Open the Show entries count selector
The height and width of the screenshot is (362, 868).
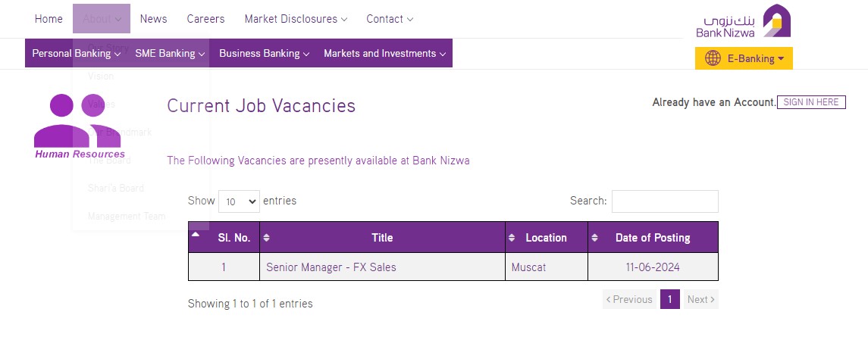239,201
